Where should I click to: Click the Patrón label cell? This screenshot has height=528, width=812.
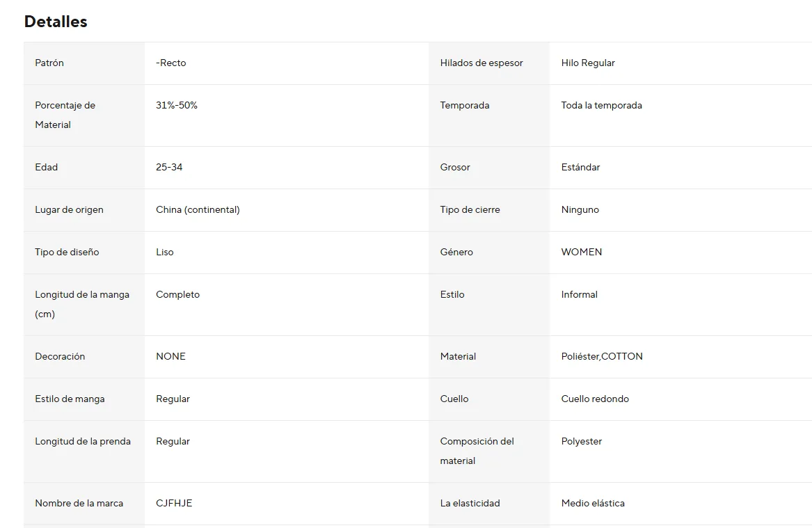pos(49,63)
